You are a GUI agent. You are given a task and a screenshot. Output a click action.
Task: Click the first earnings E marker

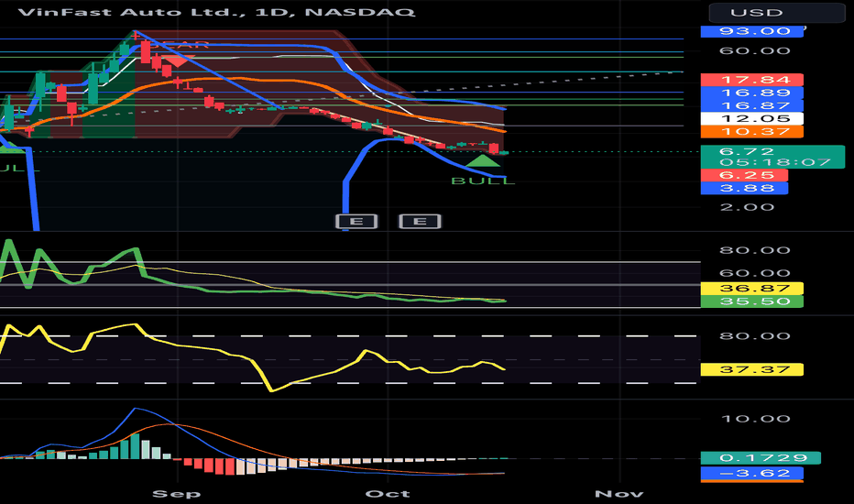tap(356, 221)
